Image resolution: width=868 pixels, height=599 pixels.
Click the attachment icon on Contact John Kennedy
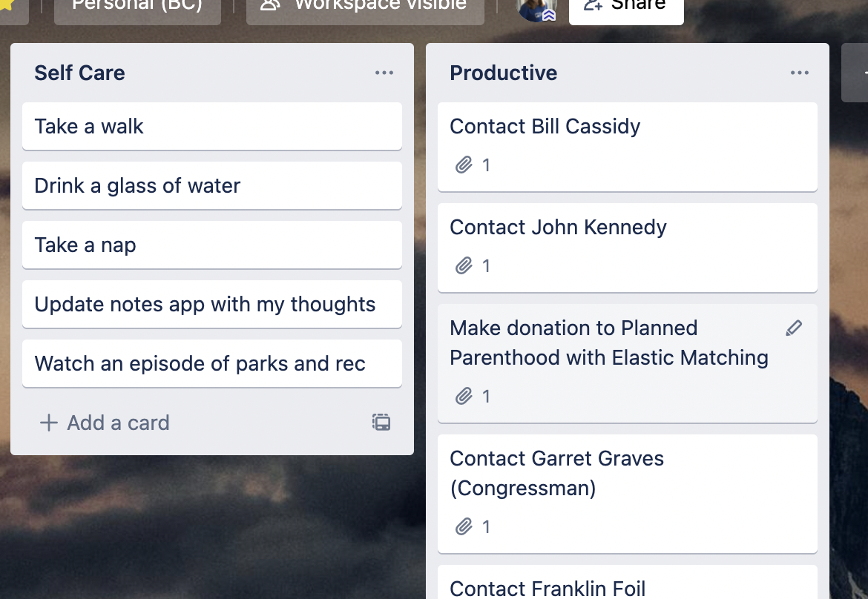pos(464,266)
